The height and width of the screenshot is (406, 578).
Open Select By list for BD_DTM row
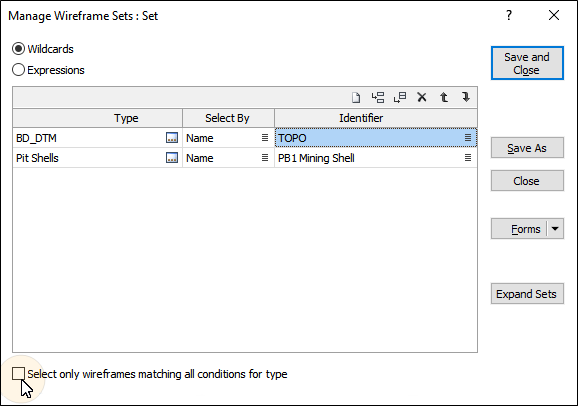[265, 138]
